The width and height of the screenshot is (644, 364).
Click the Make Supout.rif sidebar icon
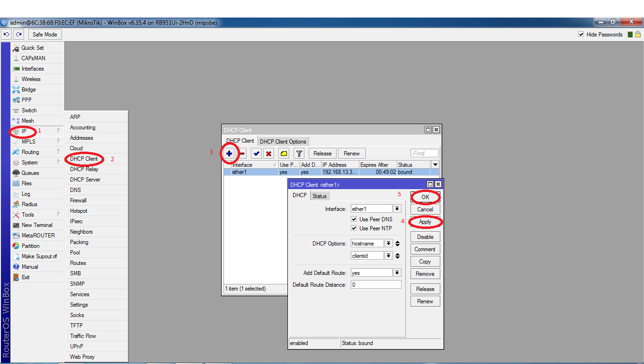click(x=16, y=256)
